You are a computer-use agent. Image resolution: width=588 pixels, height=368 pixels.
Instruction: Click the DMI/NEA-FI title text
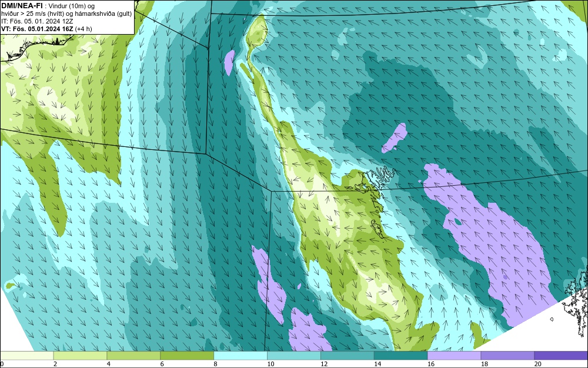coord(22,5)
